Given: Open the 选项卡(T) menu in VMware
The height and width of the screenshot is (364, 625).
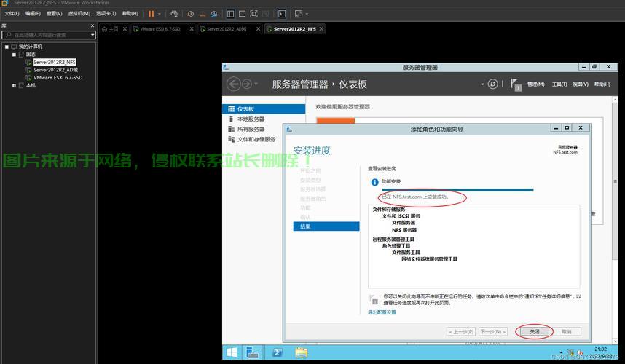Looking at the screenshot, I should pos(106,14).
